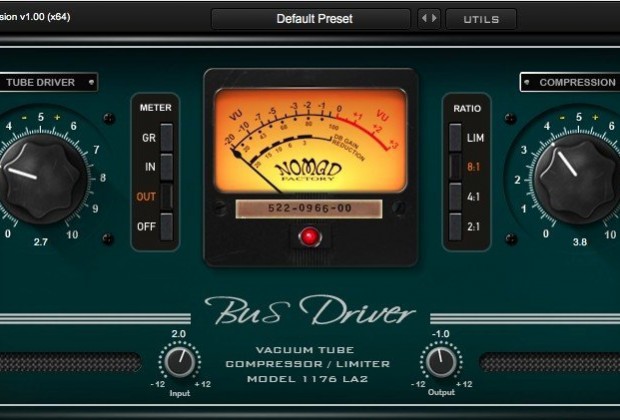
Task: Click the Output value -1.0
Action: pos(440,334)
